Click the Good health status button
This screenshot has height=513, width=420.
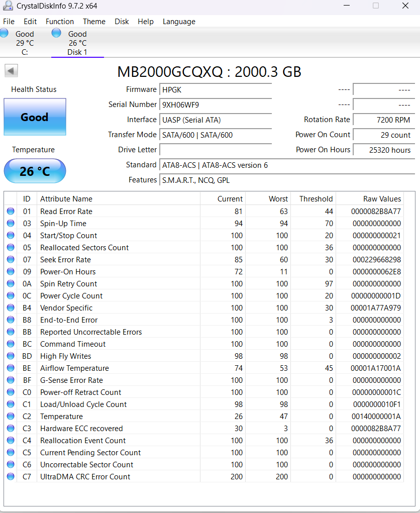pyautogui.click(x=35, y=117)
